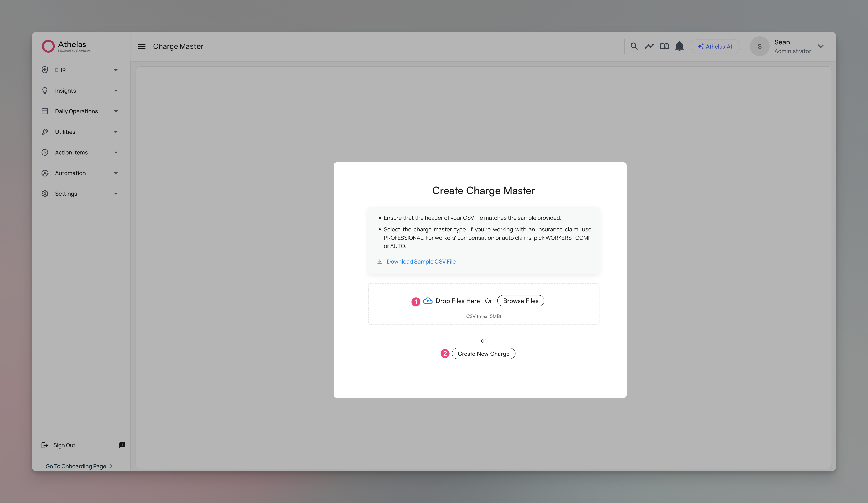Click Create New Charge

pyautogui.click(x=483, y=353)
